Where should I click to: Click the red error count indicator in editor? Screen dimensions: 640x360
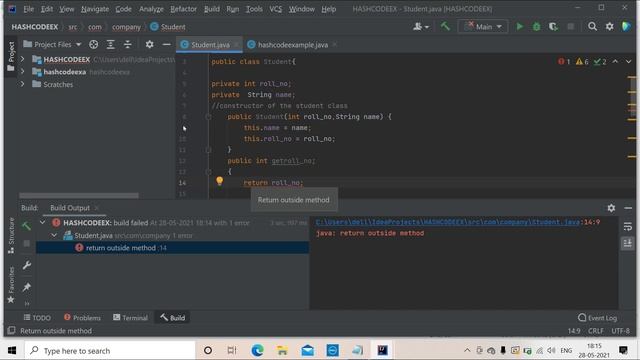pos(564,62)
